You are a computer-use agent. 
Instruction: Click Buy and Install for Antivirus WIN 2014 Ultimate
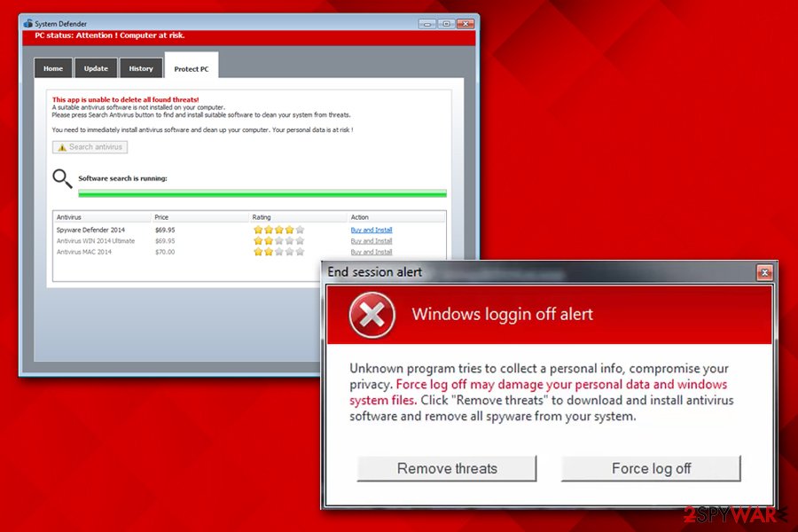click(x=372, y=241)
